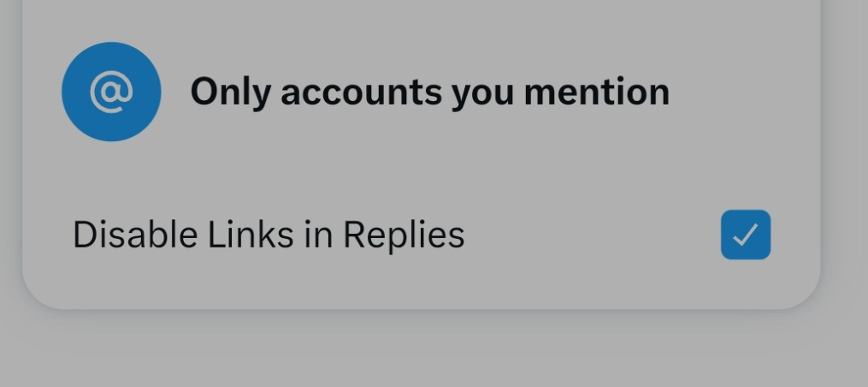Click the "Disable Links in Replies" label
This screenshot has height=387, width=868.
(x=269, y=235)
